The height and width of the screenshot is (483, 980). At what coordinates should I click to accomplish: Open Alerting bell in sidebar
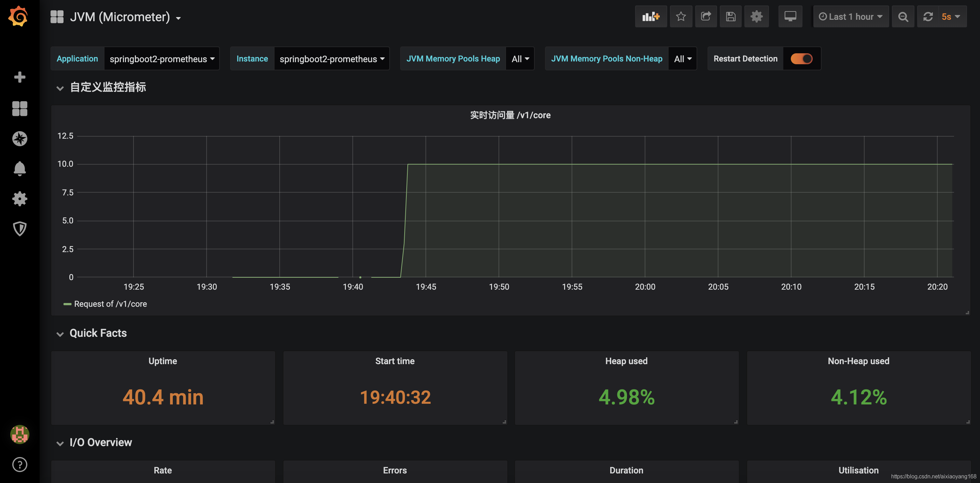[x=19, y=168]
